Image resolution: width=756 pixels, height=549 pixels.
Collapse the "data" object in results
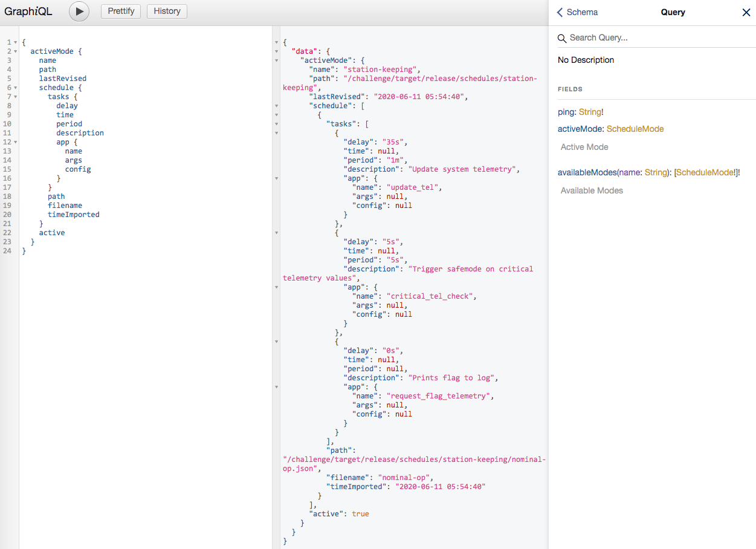(277, 51)
